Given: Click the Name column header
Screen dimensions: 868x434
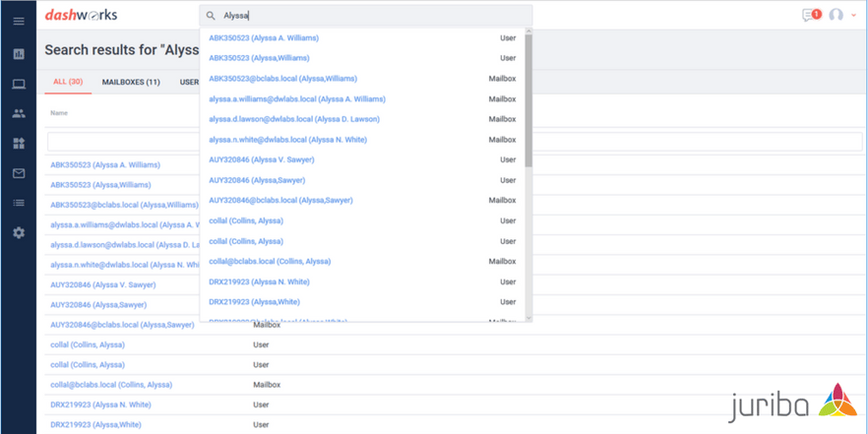Looking at the screenshot, I should [59, 113].
